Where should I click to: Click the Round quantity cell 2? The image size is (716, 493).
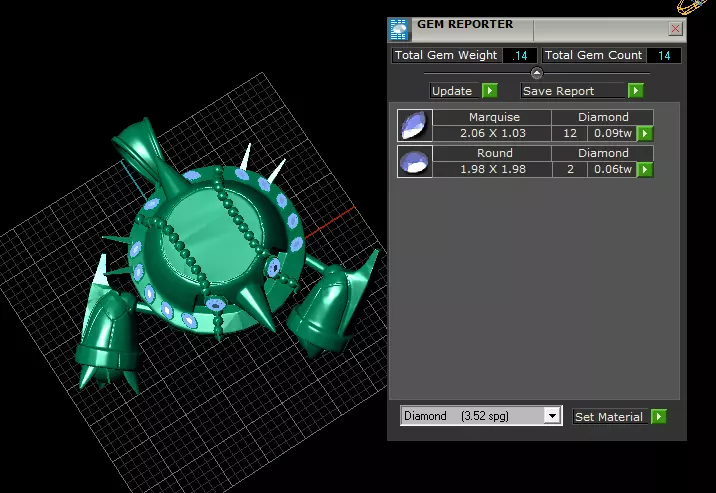tap(570, 169)
